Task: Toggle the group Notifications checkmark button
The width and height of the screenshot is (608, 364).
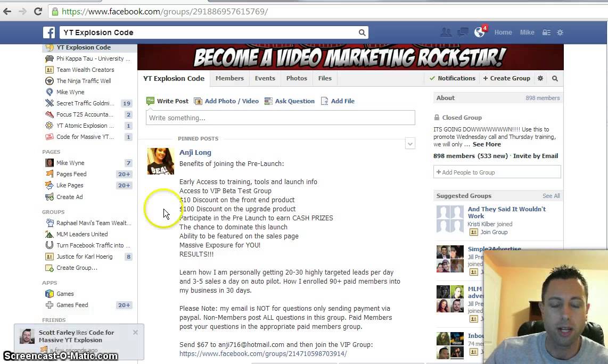Action: pyautogui.click(x=452, y=78)
